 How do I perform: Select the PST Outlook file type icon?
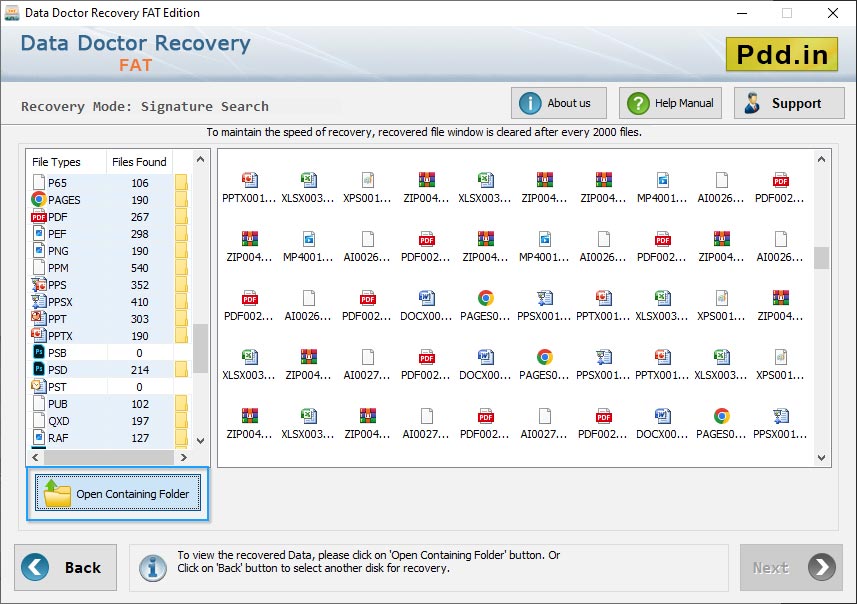39,386
